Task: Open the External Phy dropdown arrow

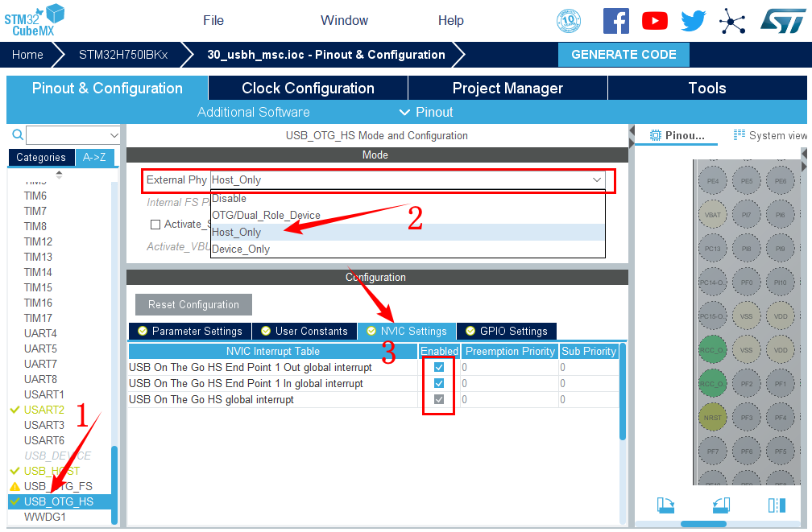Action: pyautogui.click(x=597, y=180)
